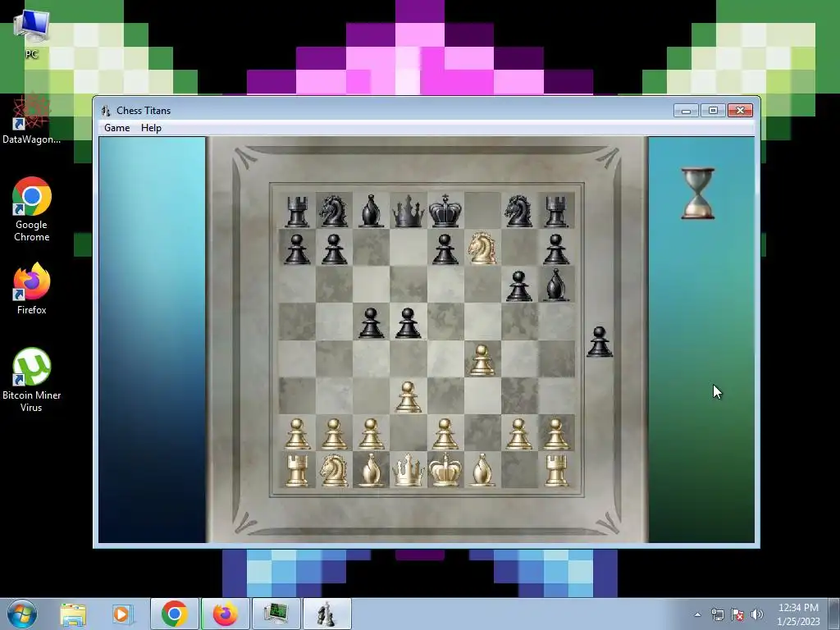This screenshot has width=840, height=630.
Task: Select the white rook on h1
Action: pos(556,470)
